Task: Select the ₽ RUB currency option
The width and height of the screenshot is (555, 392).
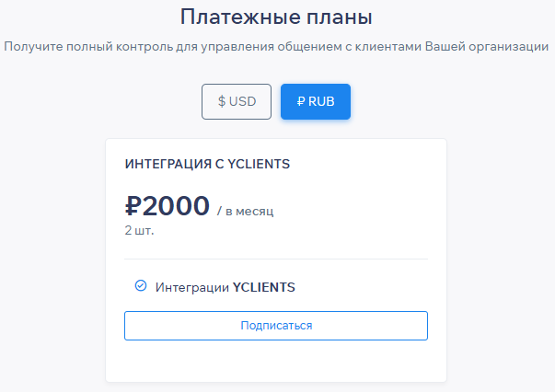Action: (315, 102)
